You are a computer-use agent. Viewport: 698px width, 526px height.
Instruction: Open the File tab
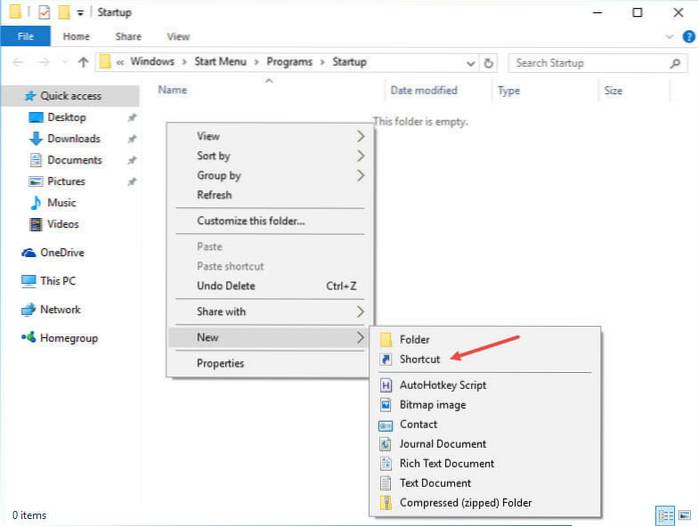tap(26, 37)
